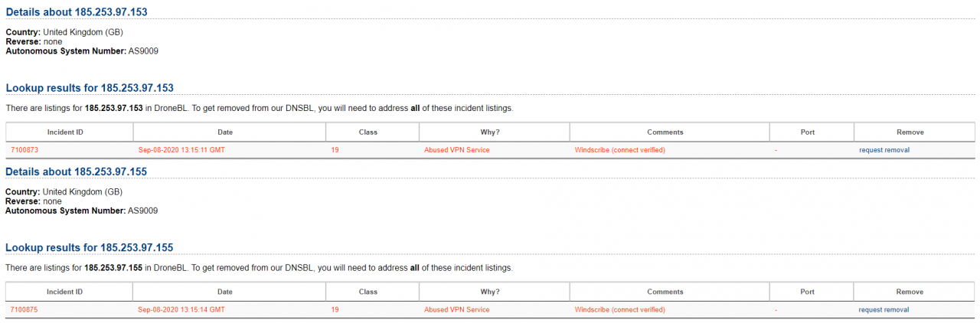
Task: Click the "Lookup results for 185.253.97.153" heading
Action: pos(90,88)
